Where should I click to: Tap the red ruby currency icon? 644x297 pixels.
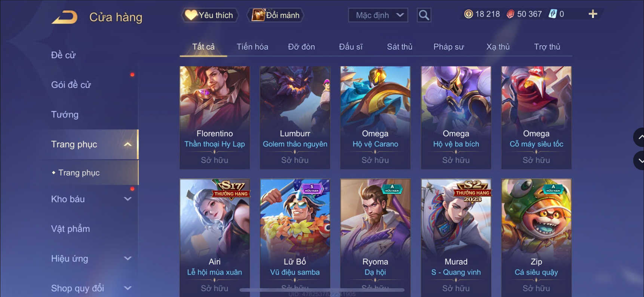(x=510, y=14)
